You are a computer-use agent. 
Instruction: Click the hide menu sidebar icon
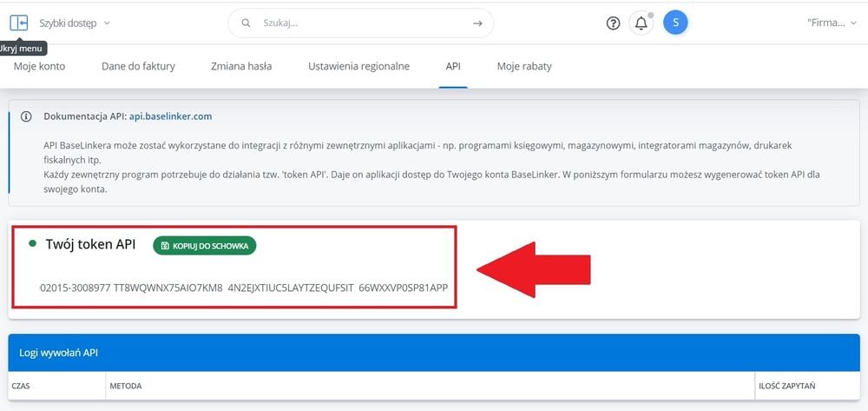coord(19,23)
